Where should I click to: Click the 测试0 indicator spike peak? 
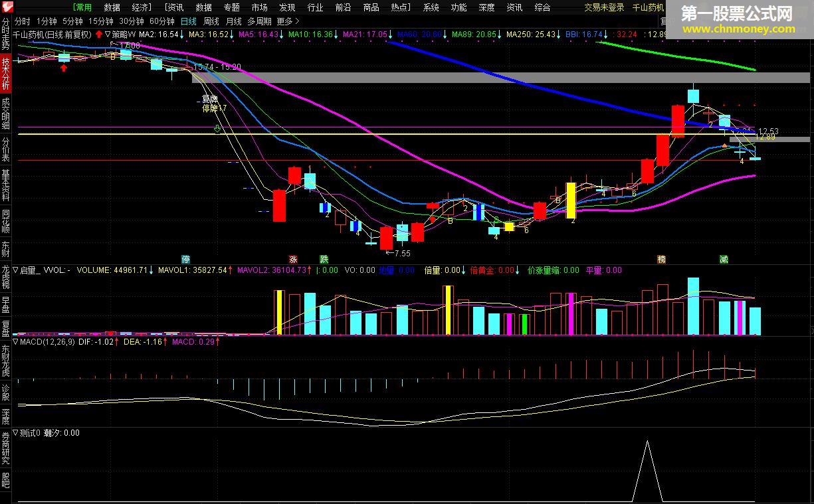(x=647, y=441)
